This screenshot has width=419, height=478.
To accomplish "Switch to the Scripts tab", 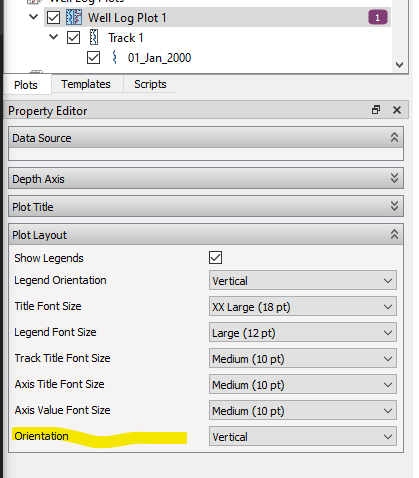I will point(150,84).
